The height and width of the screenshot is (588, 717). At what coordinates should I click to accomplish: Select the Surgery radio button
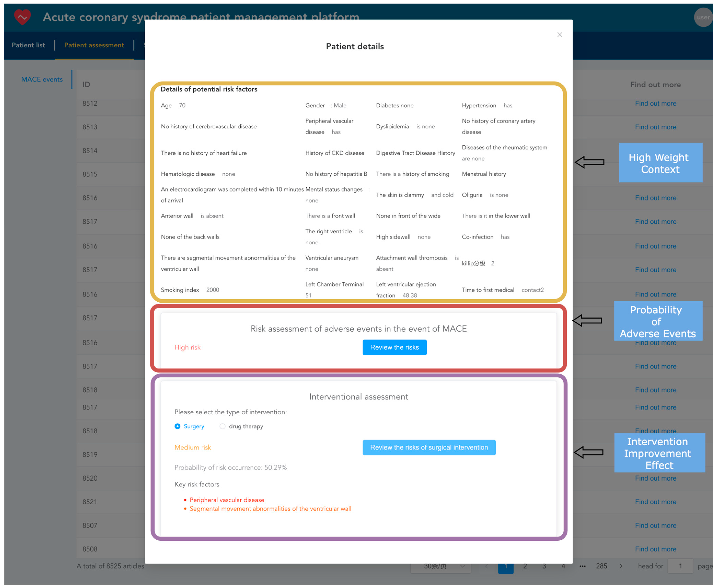pos(177,426)
